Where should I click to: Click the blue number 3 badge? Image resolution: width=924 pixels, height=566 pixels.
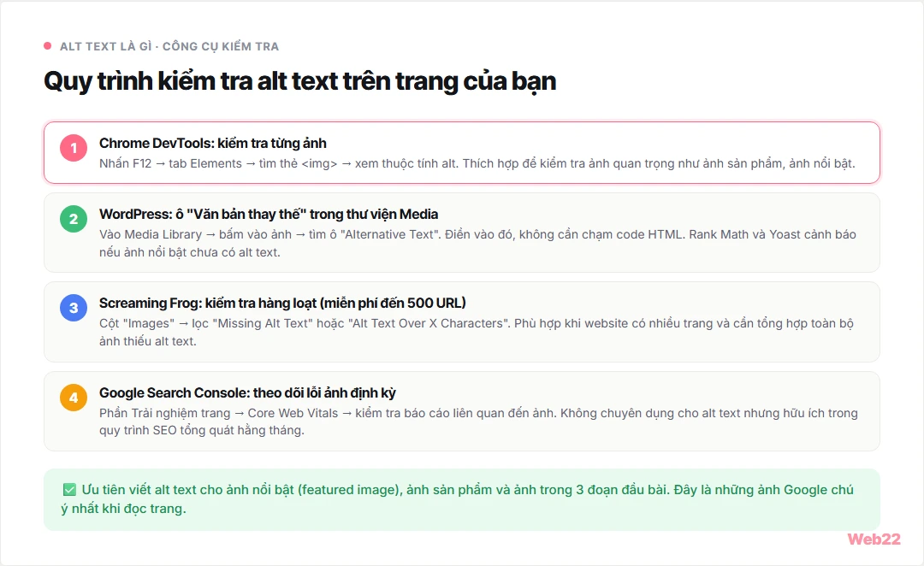pyautogui.click(x=74, y=308)
